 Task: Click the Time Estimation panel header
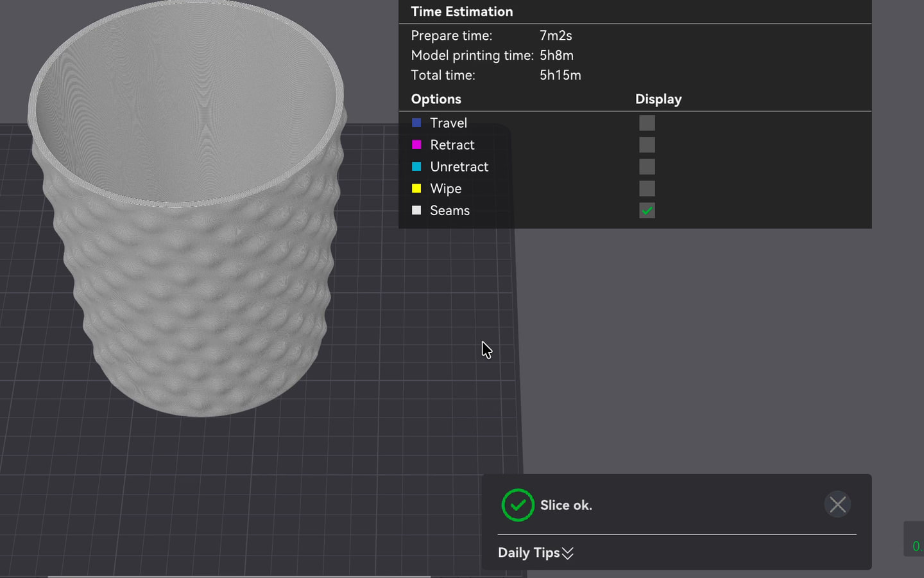[462, 12]
